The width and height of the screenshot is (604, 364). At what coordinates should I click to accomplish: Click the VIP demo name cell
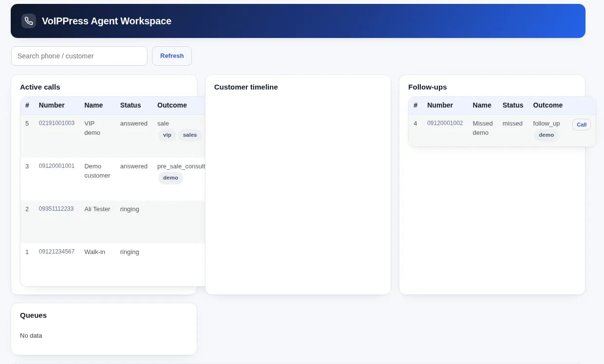(92, 128)
